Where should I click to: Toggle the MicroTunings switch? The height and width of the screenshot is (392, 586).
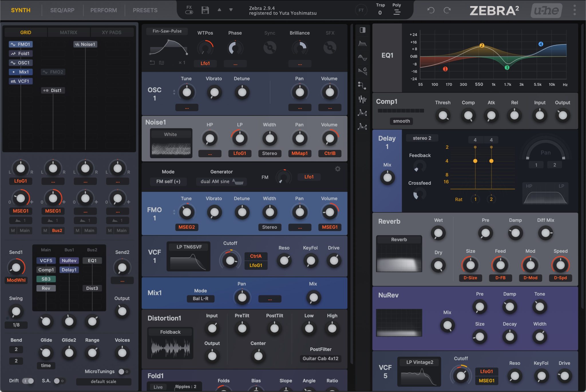point(122,371)
